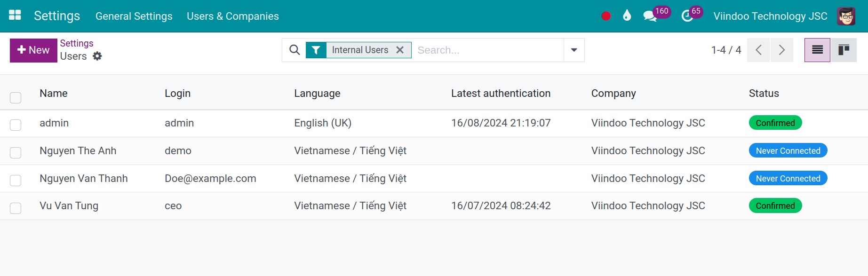Click the Settings breadcrumb link
The height and width of the screenshot is (276, 868).
[77, 43]
